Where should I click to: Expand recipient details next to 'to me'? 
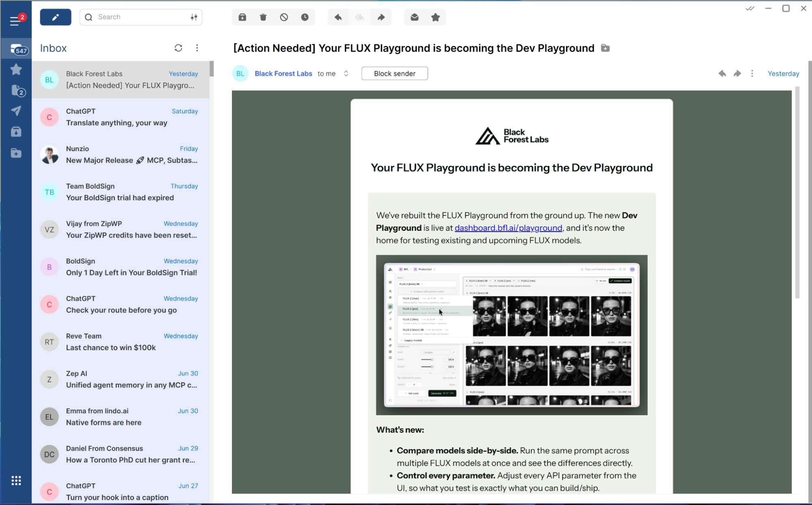coord(346,74)
